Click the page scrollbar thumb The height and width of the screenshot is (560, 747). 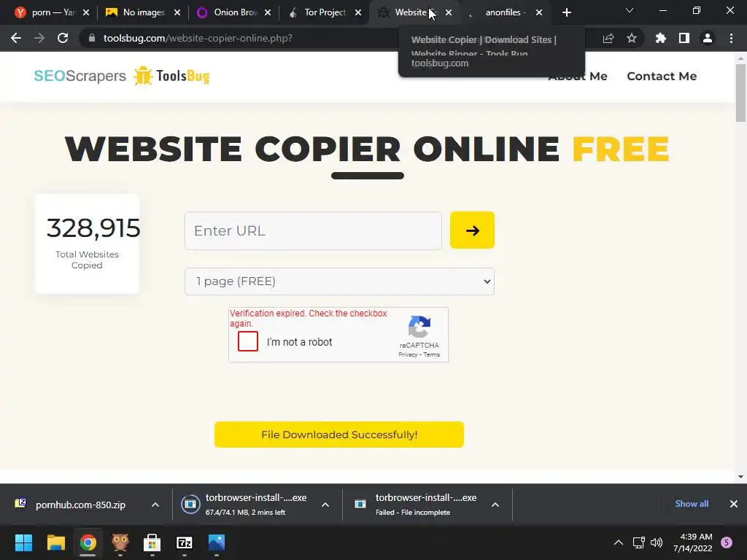(740, 93)
